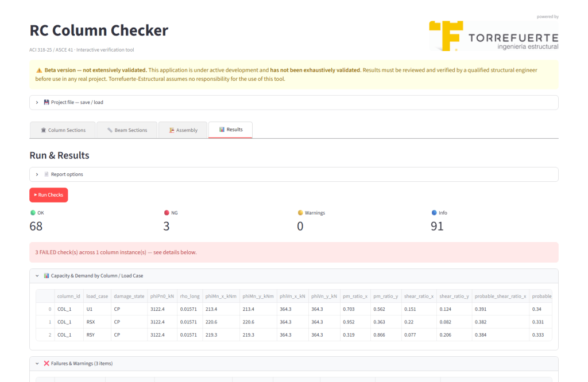Click pm_ratio_y value 0.866 in RSY row
The width and height of the screenshot is (588, 382).
pos(386,335)
